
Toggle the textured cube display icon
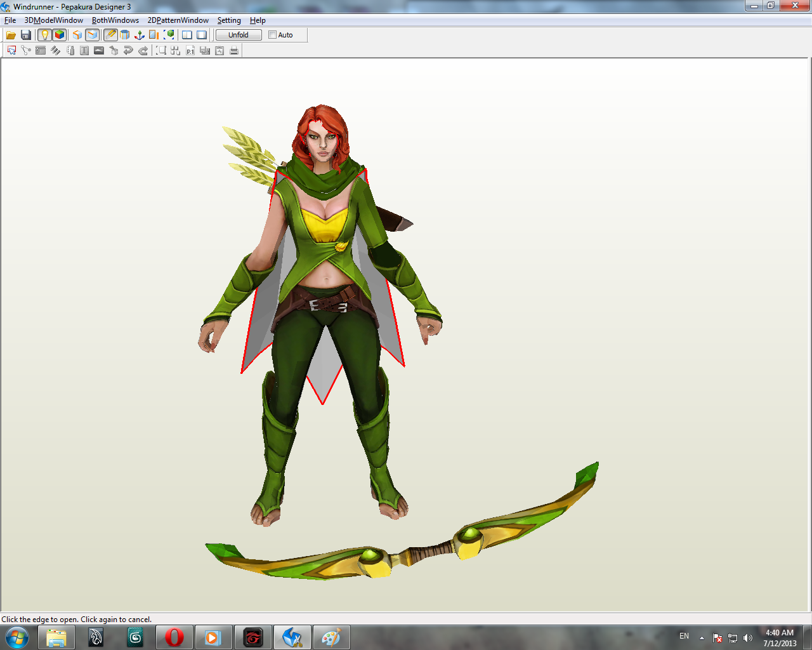[60, 35]
